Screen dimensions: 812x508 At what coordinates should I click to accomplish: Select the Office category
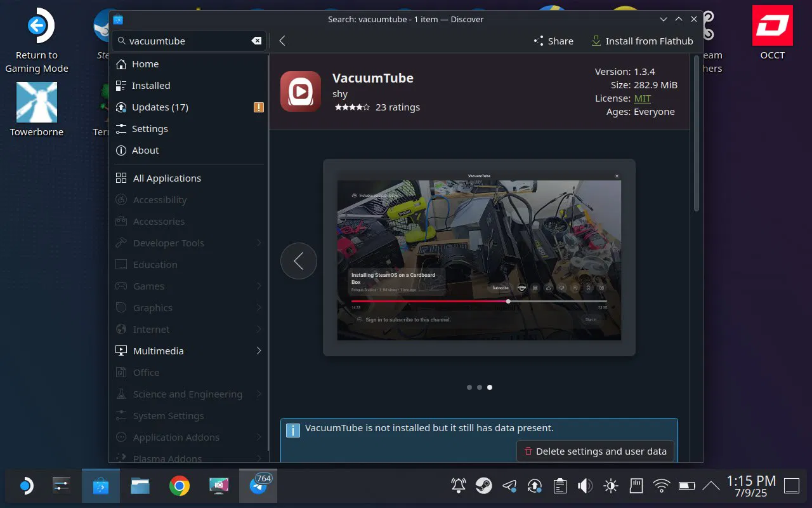click(x=189, y=373)
